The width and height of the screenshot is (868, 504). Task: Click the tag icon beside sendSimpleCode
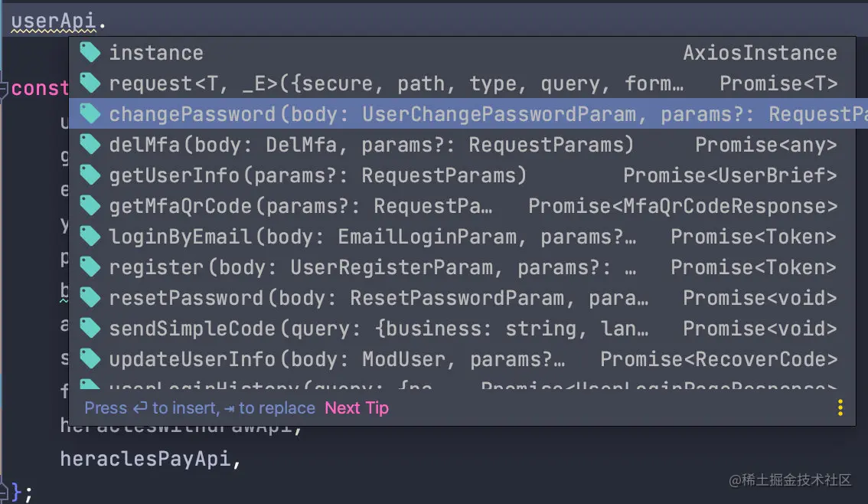click(x=90, y=328)
